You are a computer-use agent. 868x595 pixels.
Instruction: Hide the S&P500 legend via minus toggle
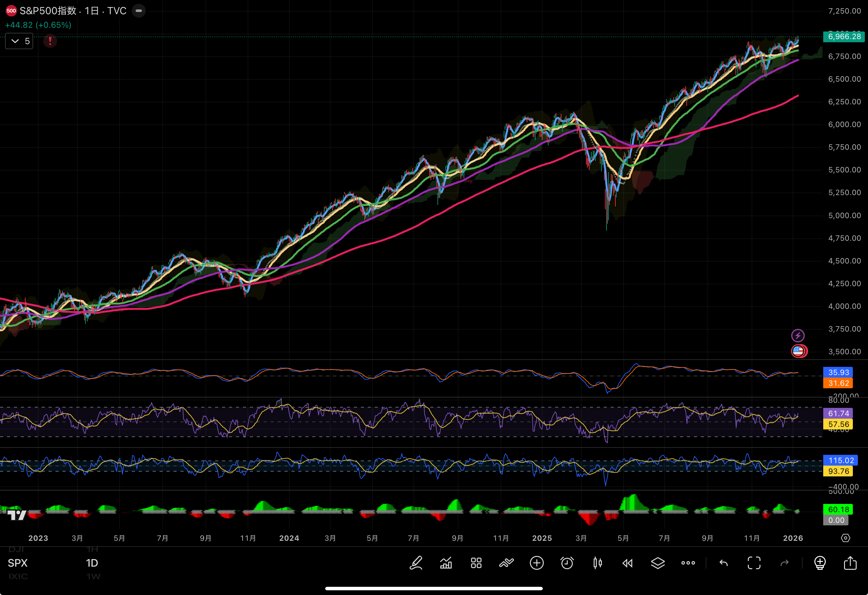(138, 11)
